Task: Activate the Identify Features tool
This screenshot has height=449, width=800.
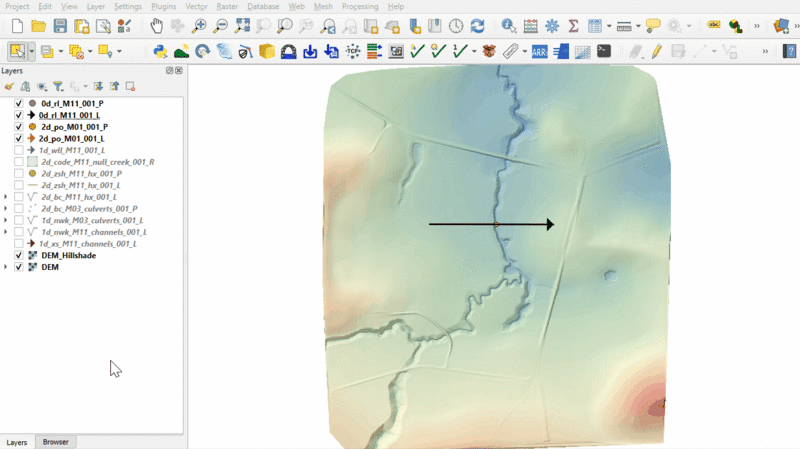Action: tap(508, 26)
